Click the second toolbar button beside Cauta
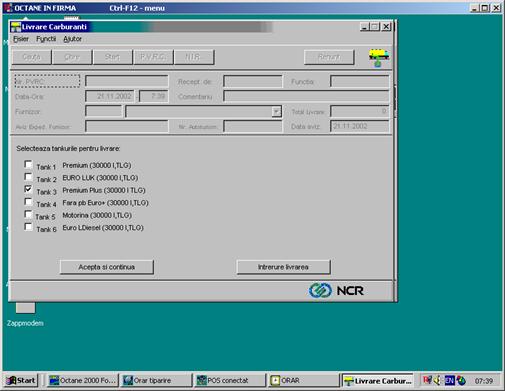 (x=72, y=57)
